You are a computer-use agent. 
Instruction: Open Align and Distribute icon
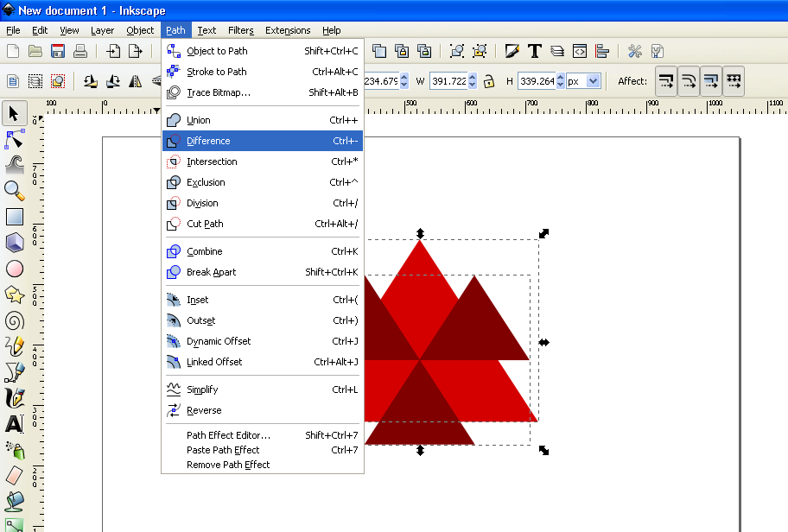click(602, 51)
